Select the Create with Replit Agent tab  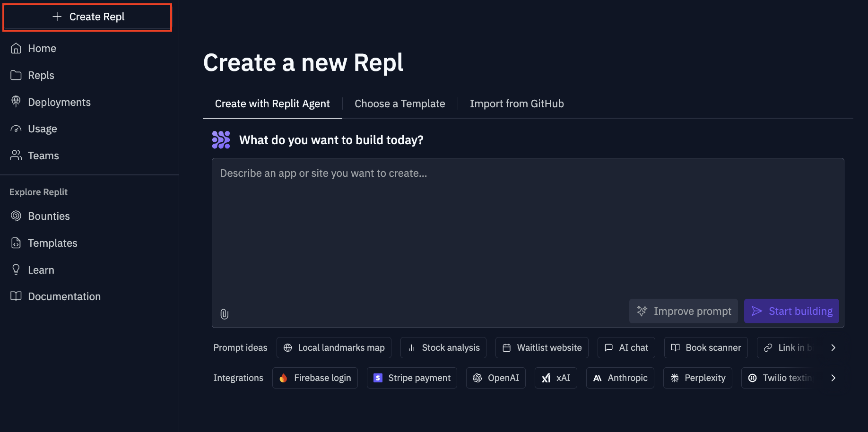272,104
